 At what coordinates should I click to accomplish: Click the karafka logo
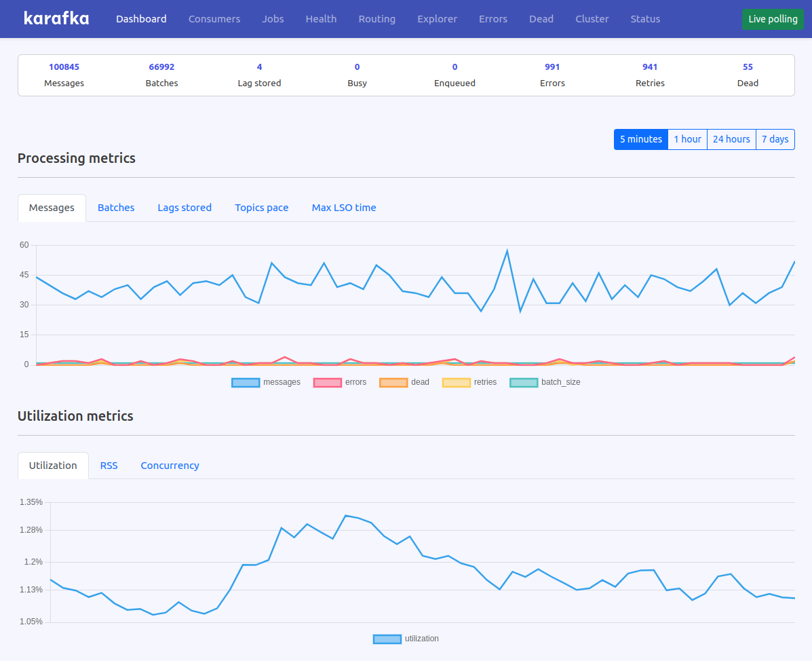click(56, 18)
